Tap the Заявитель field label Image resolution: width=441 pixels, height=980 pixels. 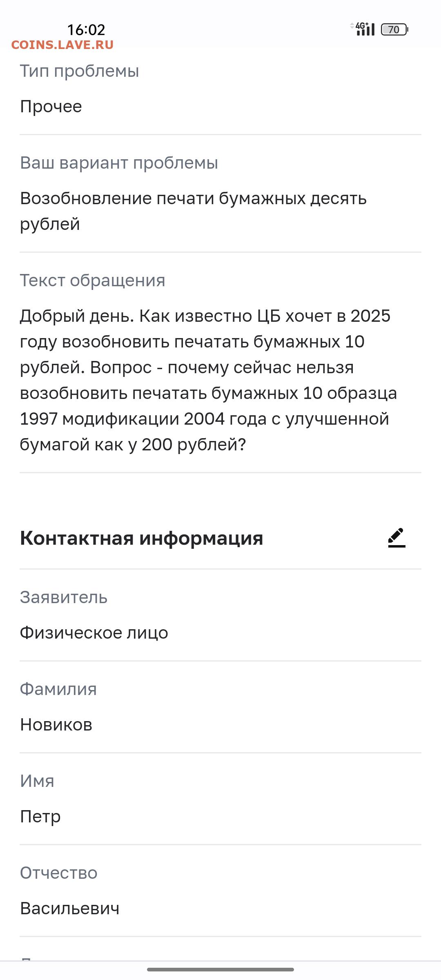(64, 597)
